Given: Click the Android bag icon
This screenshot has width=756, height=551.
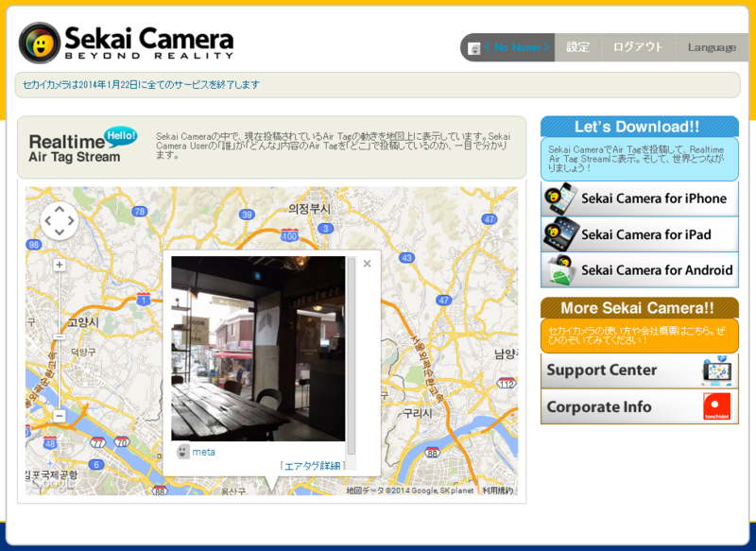Looking at the screenshot, I should tap(559, 270).
